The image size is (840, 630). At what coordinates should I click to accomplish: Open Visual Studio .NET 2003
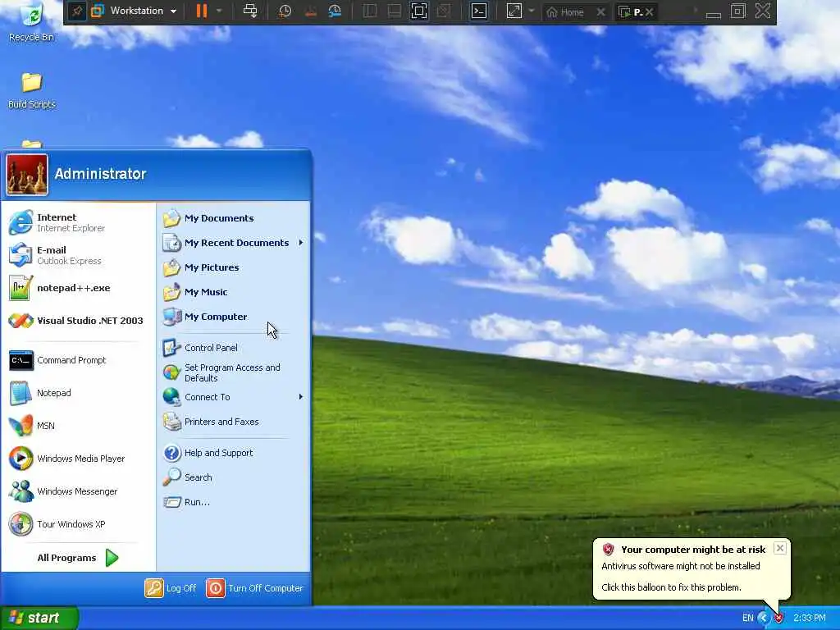[78, 321]
